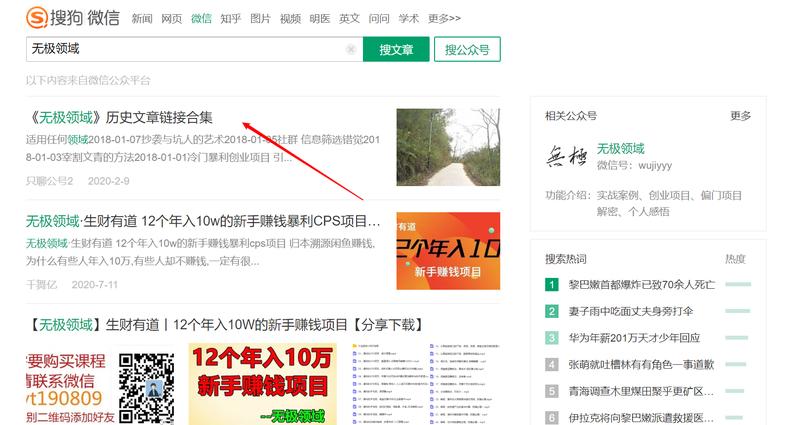Screen dimensions: 800x425
Task: Expand the 更多>> navigation menu
Action: [444, 18]
